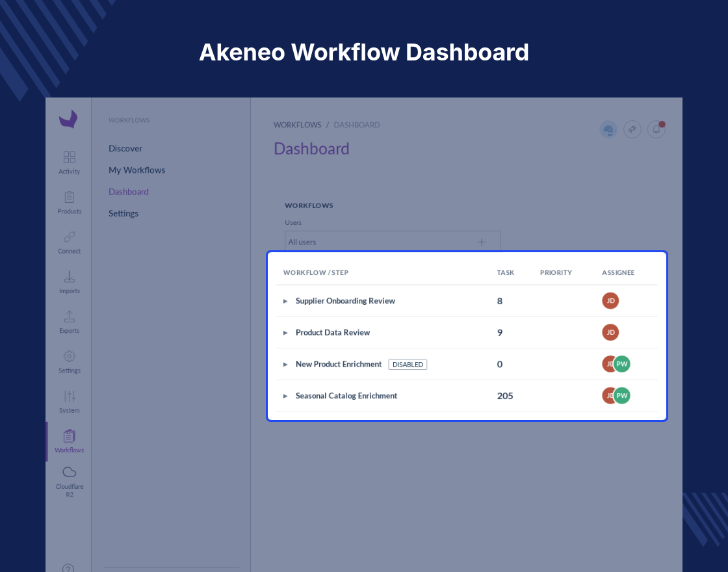Open the All users filter dropdown

tap(393, 241)
